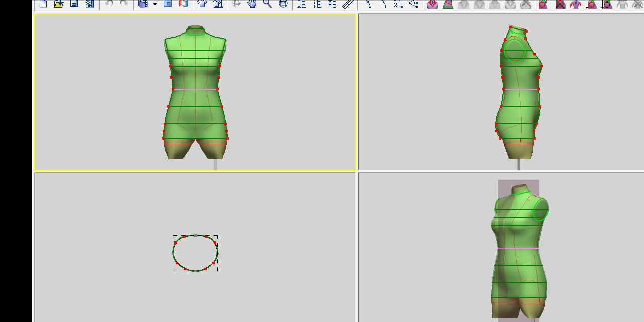Image resolution: width=644 pixels, height=322 pixels.
Task: Activate the 3D perspective mannequin viewport
Action: 501,247
